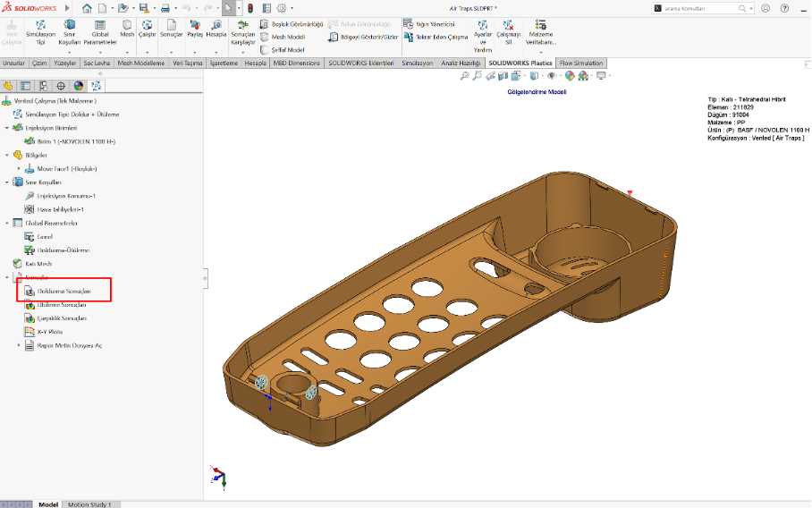Open View Settings monitor icon
The image size is (812, 508).
point(601,76)
